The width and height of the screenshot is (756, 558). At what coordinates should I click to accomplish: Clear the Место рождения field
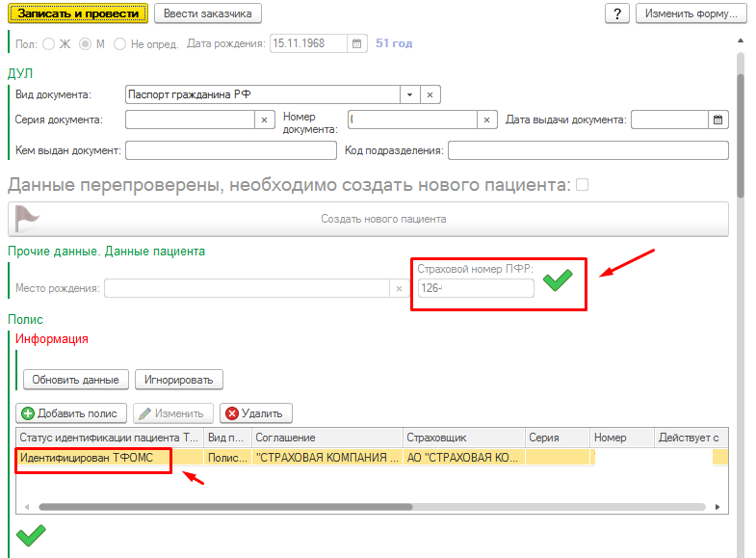(x=400, y=288)
